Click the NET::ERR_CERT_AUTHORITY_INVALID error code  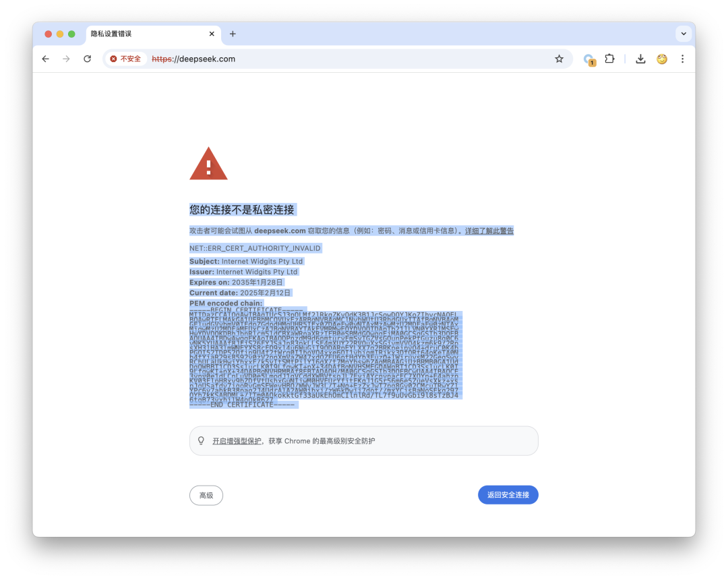point(255,248)
